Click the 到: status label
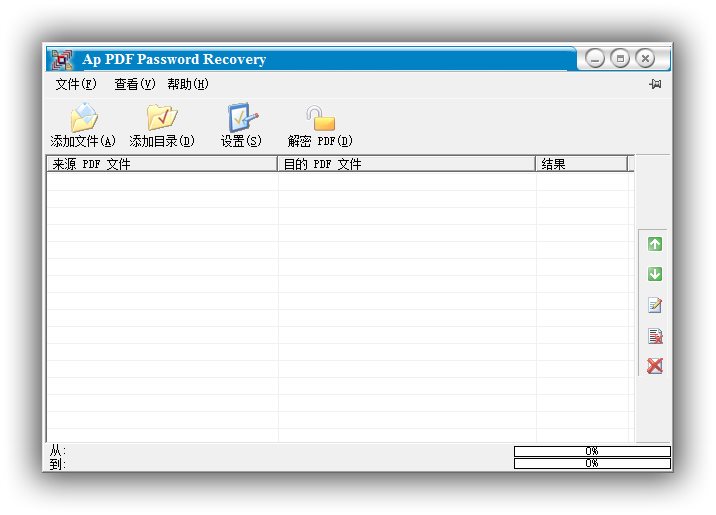The height and width of the screenshot is (515, 716). 58,464
